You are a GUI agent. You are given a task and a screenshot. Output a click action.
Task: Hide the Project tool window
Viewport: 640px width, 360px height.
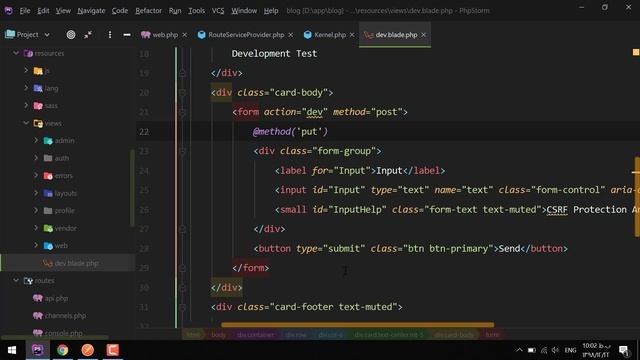coord(127,35)
